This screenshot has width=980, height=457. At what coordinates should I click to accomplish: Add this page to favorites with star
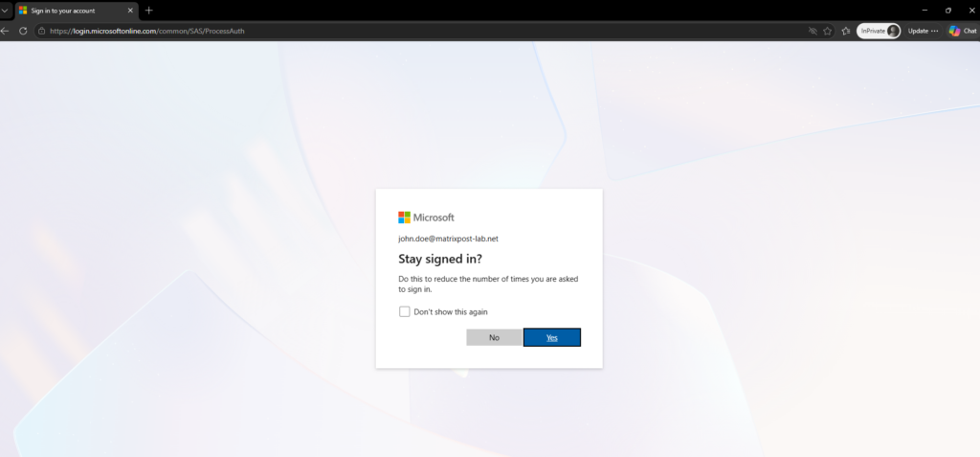pos(828,31)
